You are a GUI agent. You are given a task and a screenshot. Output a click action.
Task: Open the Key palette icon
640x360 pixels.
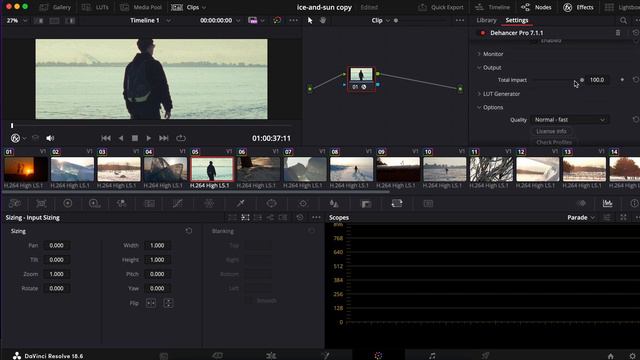[x=366, y=203]
